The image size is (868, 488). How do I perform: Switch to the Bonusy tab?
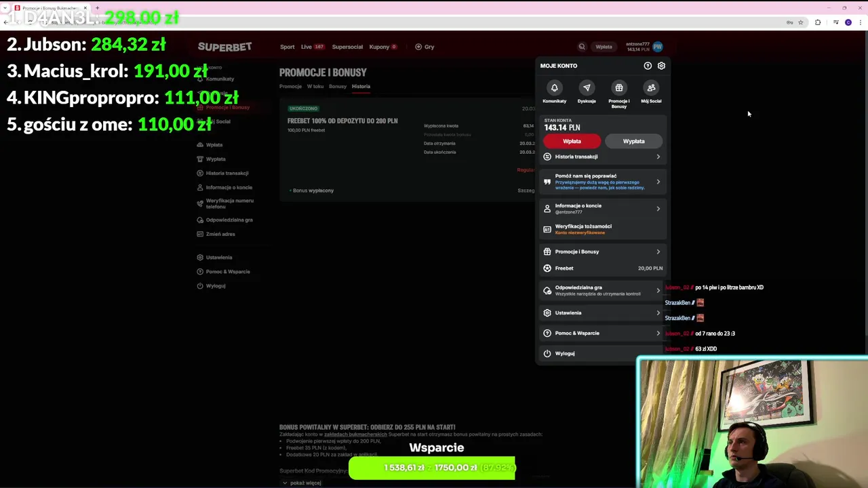(338, 86)
